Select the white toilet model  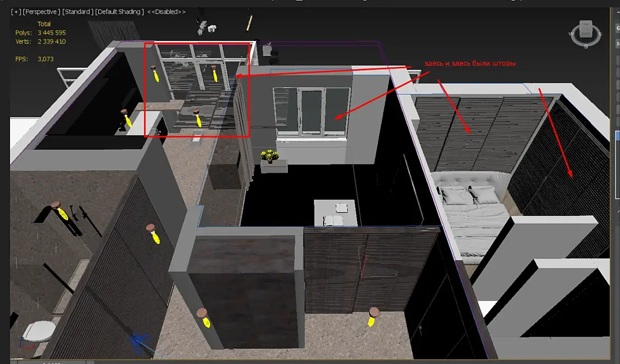39,331
